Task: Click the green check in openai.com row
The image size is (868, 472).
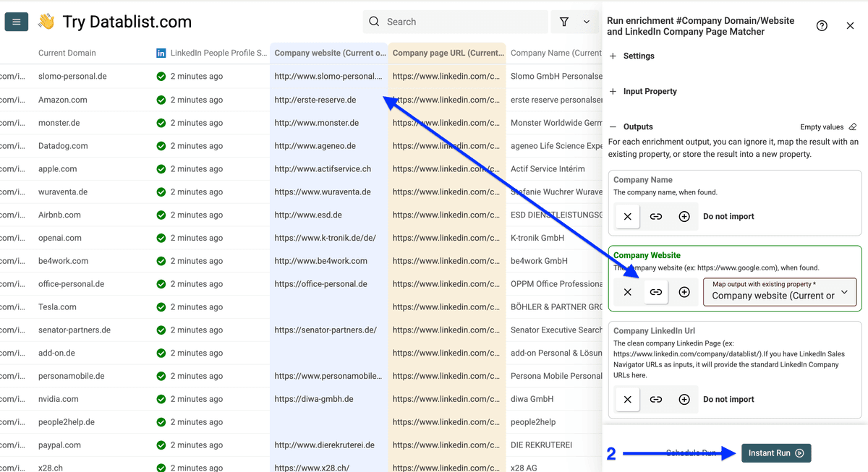Action: [x=161, y=238]
